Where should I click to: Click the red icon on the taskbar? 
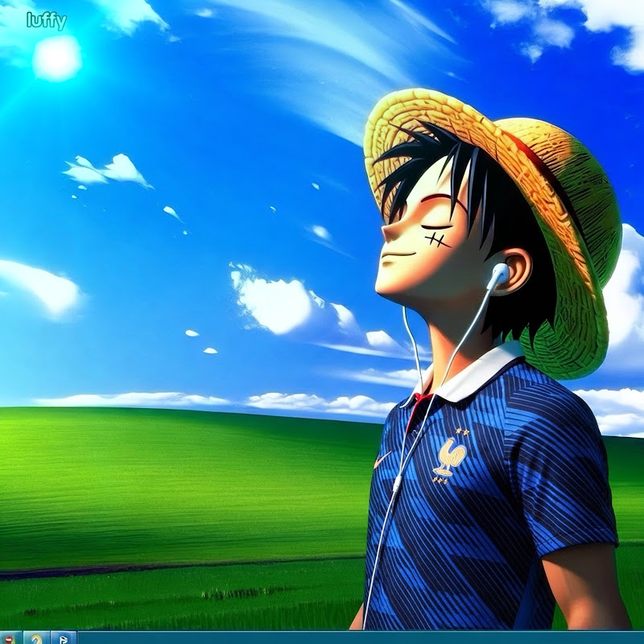pos(9,638)
